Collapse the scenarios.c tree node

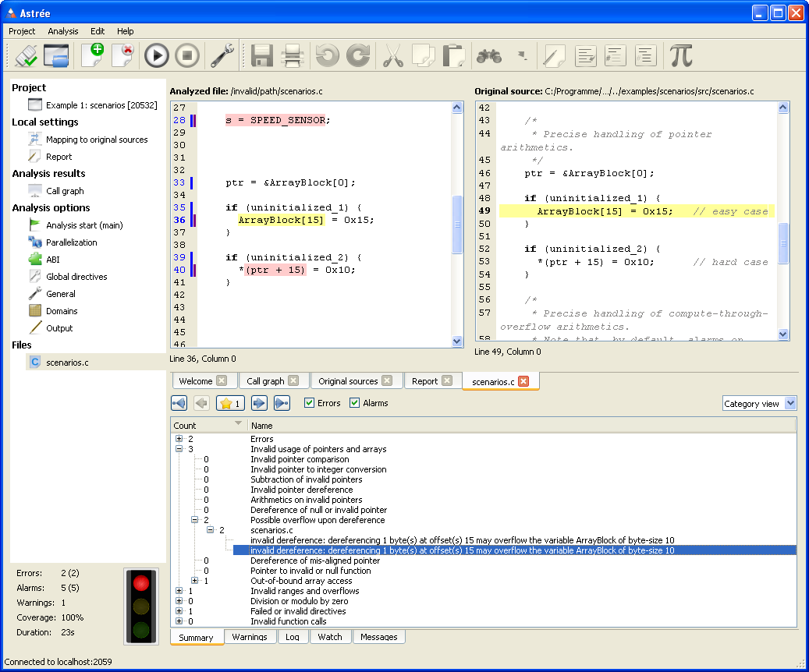click(210, 530)
